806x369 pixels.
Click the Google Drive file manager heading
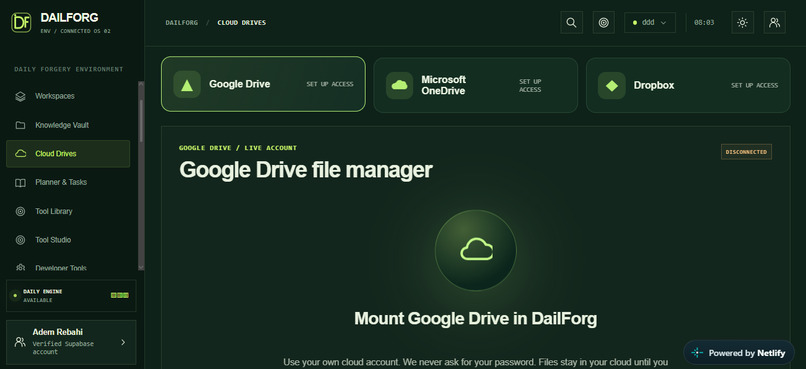point(306,170)
